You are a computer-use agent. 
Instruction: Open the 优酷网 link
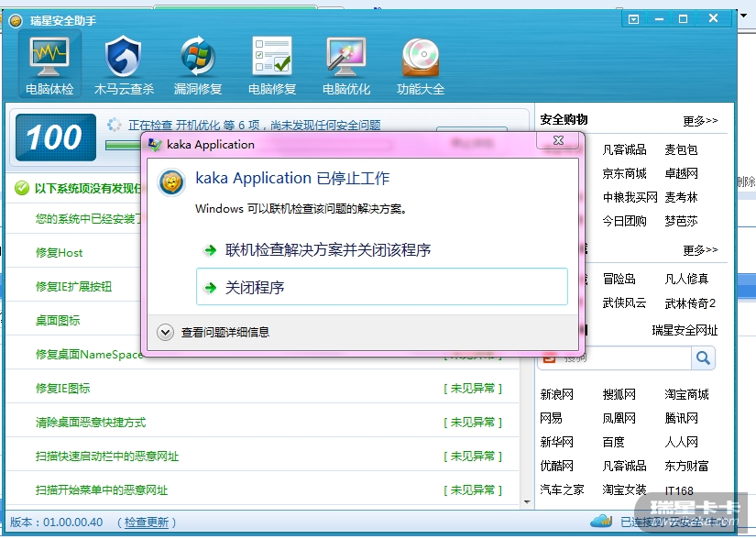click(556, 466)
